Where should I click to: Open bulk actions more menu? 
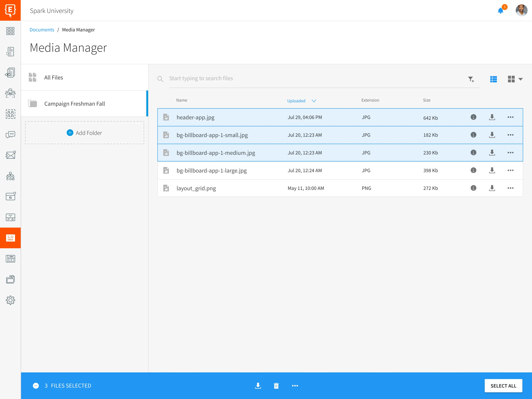pyautogui.click(x=295, y=386)
